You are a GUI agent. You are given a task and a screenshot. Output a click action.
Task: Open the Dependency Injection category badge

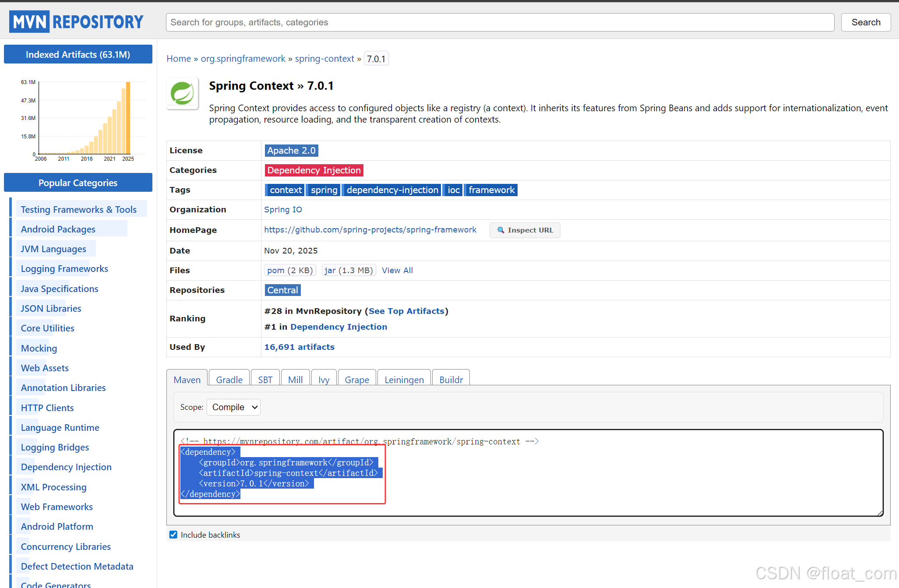point(314,170)
